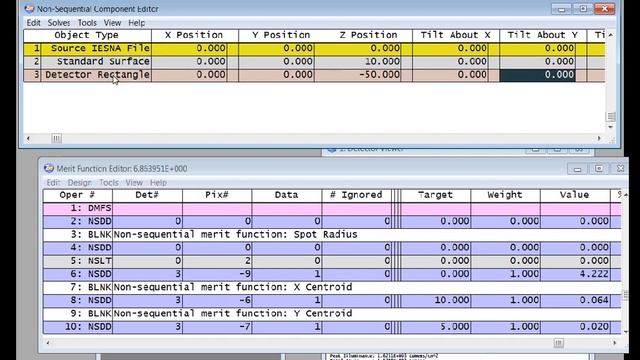Screen dimensions: 640x360
Task: Click Pix# value -7 in row 10
Action: [217, 327]
